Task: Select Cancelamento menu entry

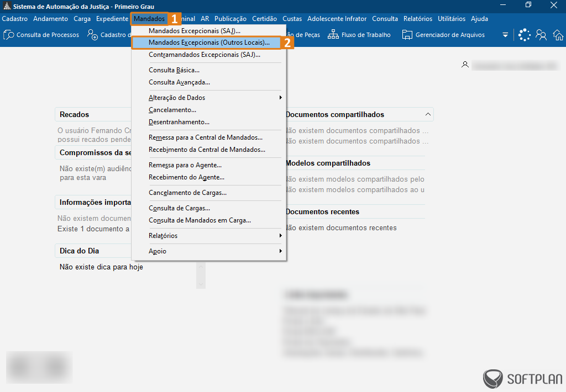Action: (209, 110)
